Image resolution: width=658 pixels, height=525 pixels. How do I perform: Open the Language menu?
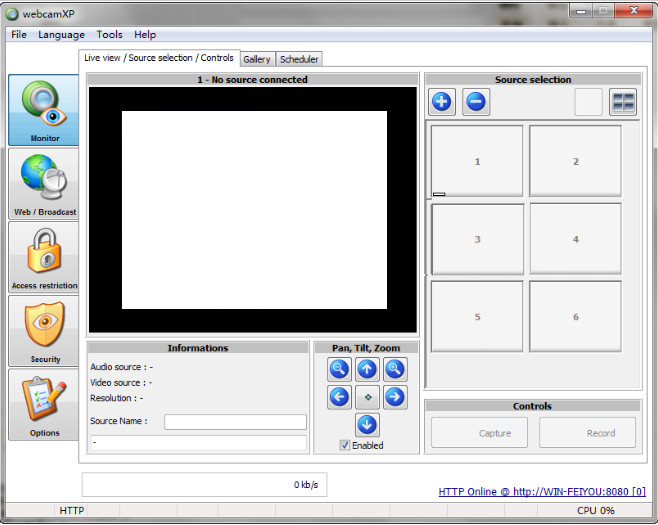(61, 35)
